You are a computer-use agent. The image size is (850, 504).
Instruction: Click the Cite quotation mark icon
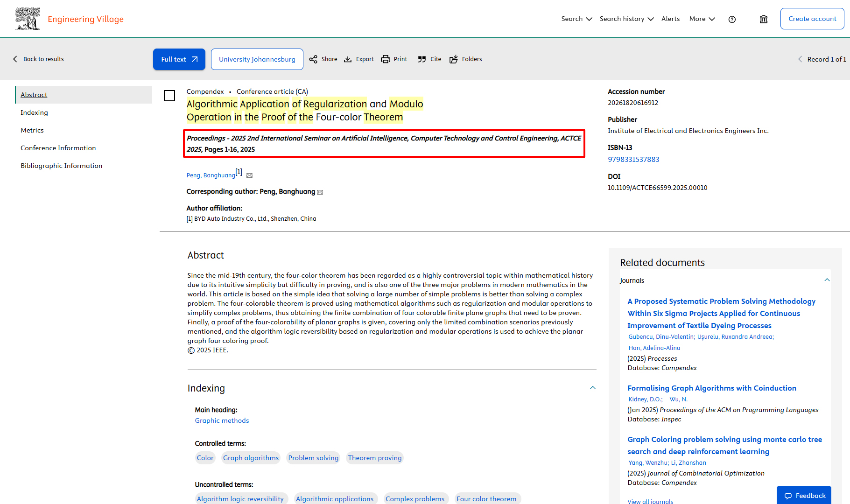tap(422, 59)
